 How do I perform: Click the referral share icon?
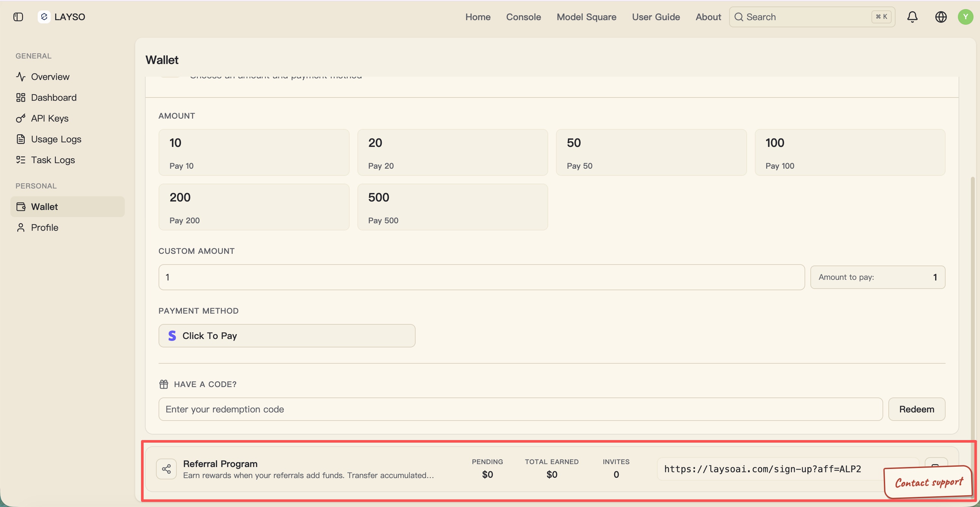click(166, 469)
